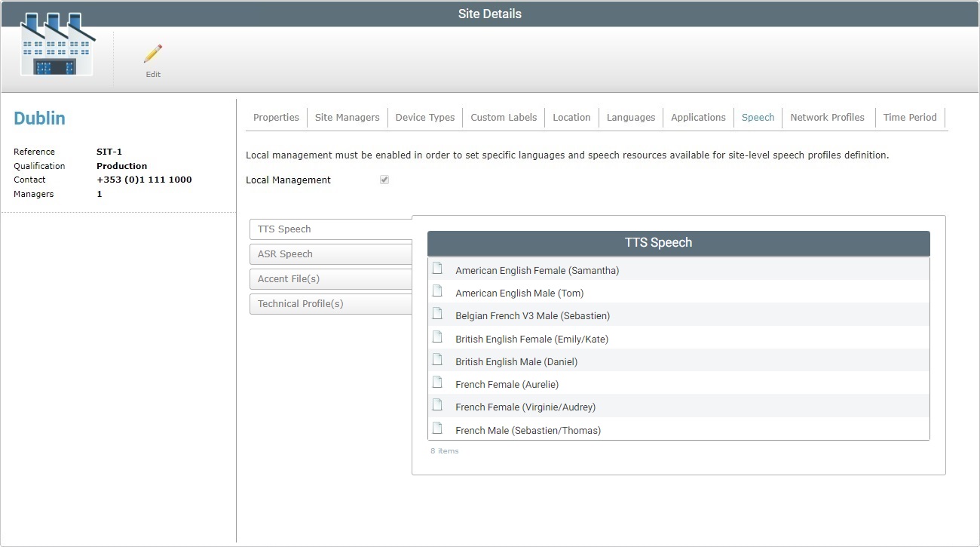
Task: Expand the ASR Speech section
Action: (331, 254)
